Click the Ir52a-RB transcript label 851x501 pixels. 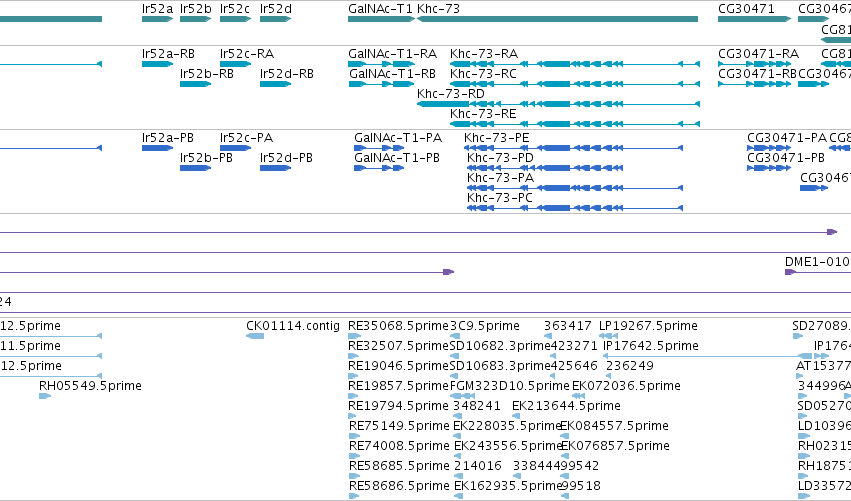(168, 54)
